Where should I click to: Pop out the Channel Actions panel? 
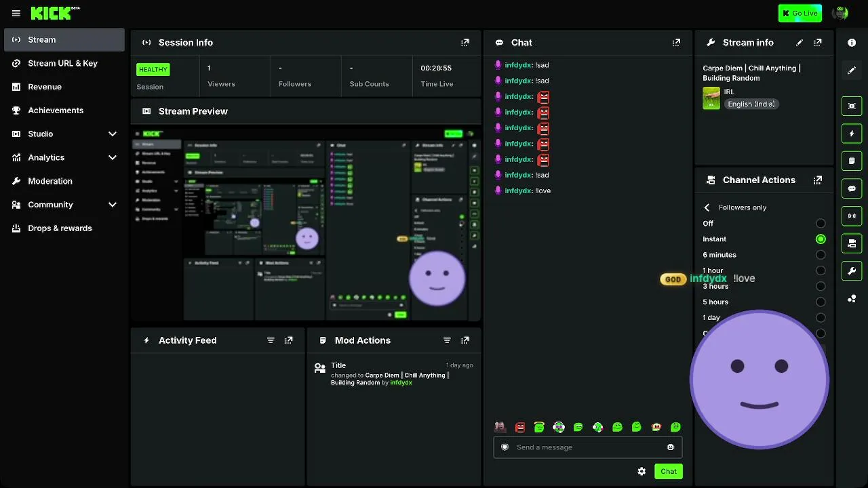pyautogui.click(x=818, y=180)
